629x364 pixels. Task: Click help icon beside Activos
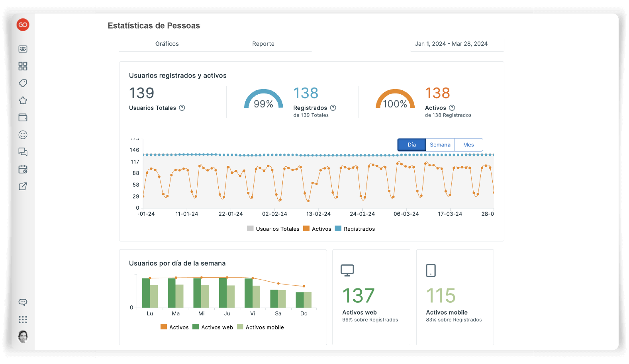click(452, 108)
